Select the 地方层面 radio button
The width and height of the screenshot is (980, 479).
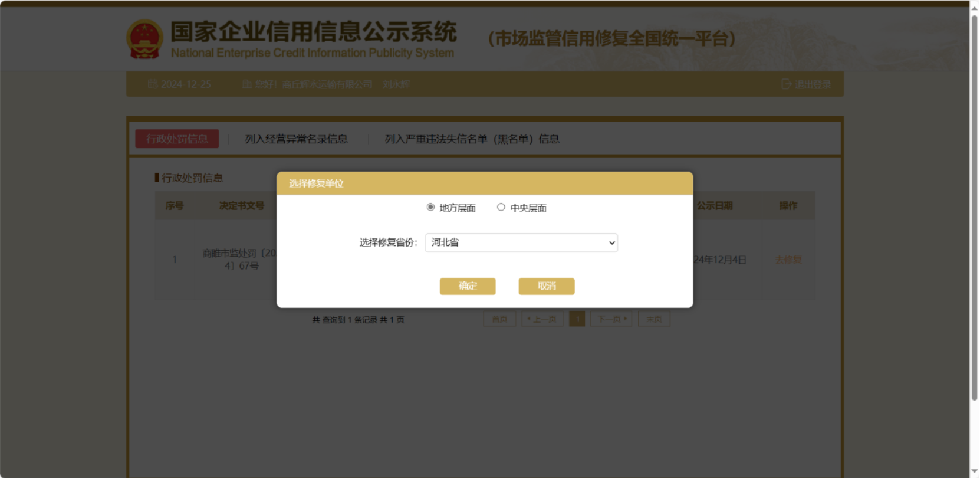click(430, 207)
